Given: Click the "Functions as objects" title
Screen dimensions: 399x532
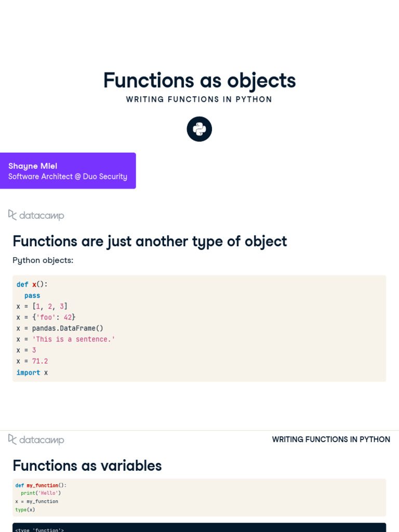Looking at the screenshot, I should [199, 81].
